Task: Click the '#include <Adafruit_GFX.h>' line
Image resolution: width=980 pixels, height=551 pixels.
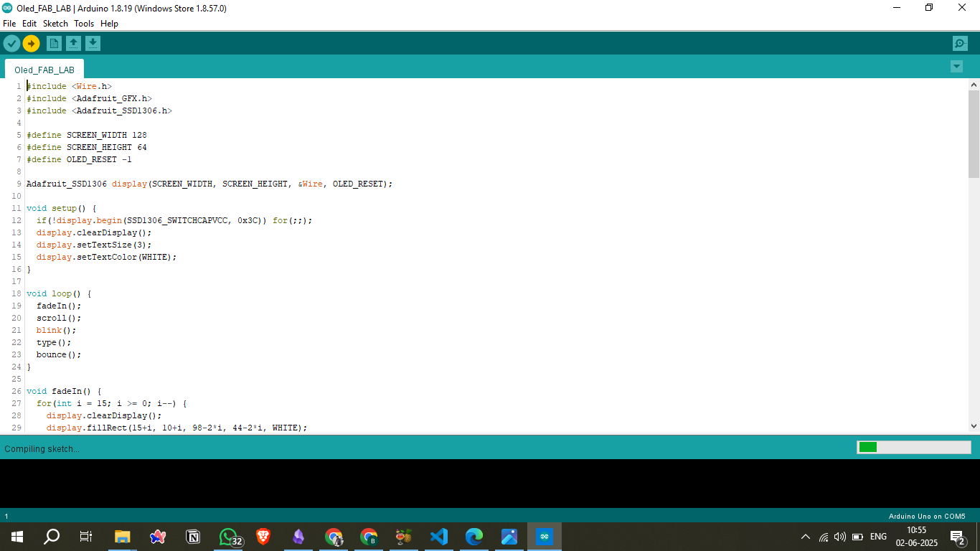Action: tap(89, 98)
